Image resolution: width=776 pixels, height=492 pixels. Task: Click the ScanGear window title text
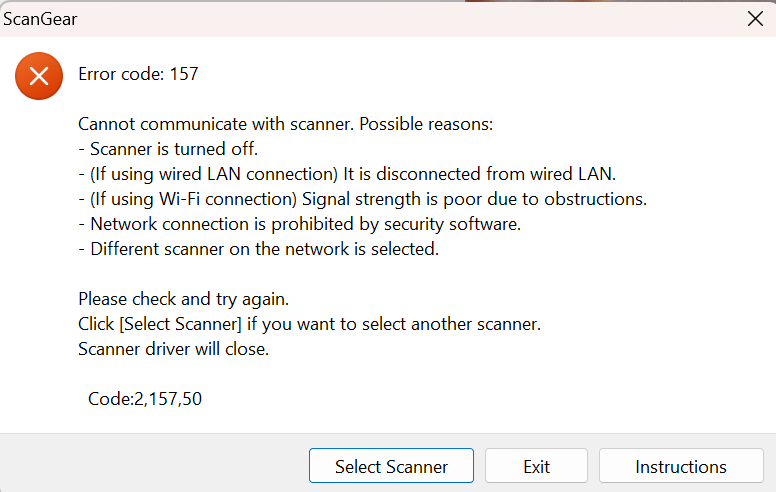pyautogui.click(x=38, y=18)
